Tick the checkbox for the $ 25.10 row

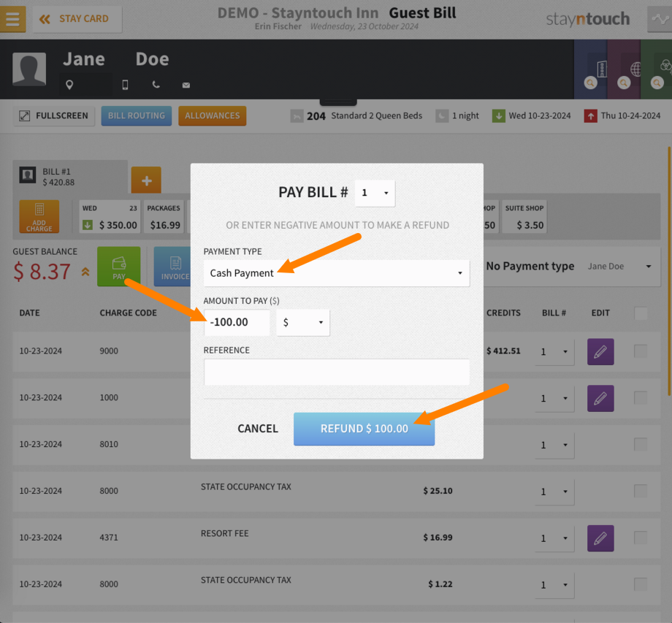point(641,491)
